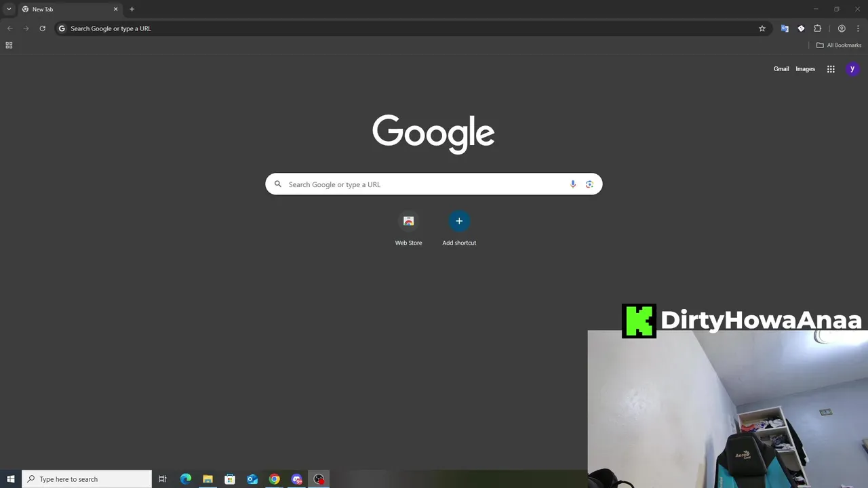This screenshot has width=868, height=488.
Task: Open the Images link
Action: point(805,68)
